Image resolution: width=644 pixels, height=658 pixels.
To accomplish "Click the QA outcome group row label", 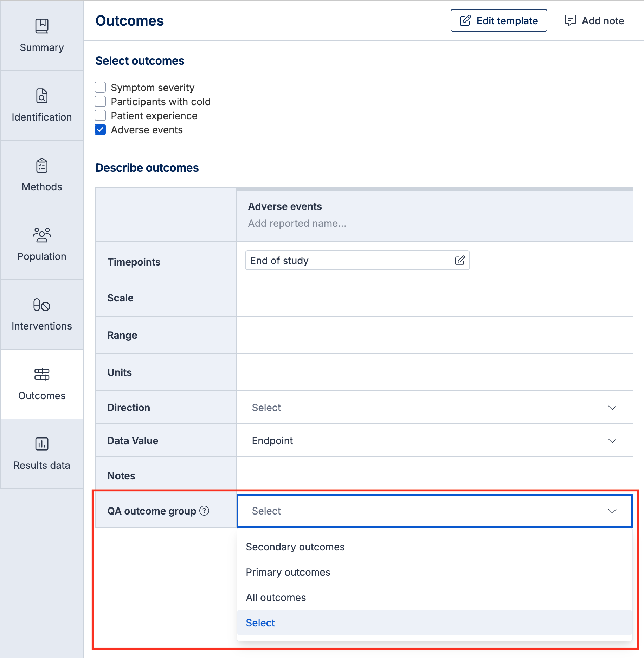I will pos(152,511).
